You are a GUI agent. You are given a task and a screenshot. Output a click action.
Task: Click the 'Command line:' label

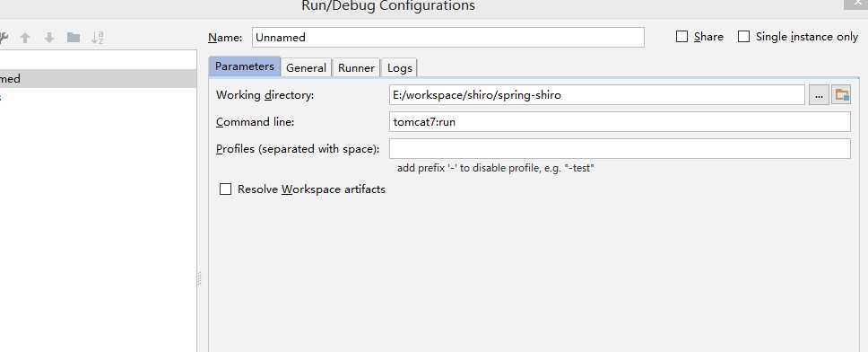[256, 122]
